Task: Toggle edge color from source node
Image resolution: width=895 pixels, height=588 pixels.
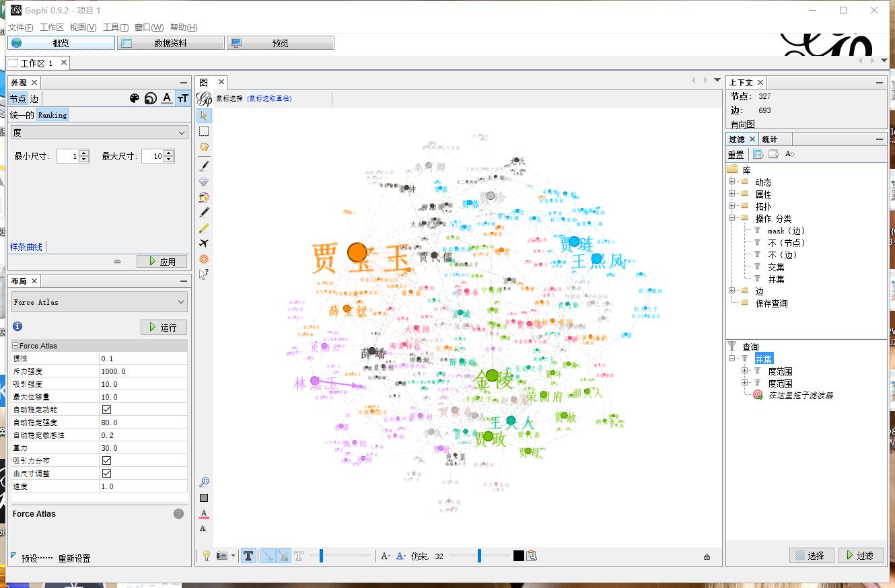Action: pyautogui.click(x=283, y=556)
